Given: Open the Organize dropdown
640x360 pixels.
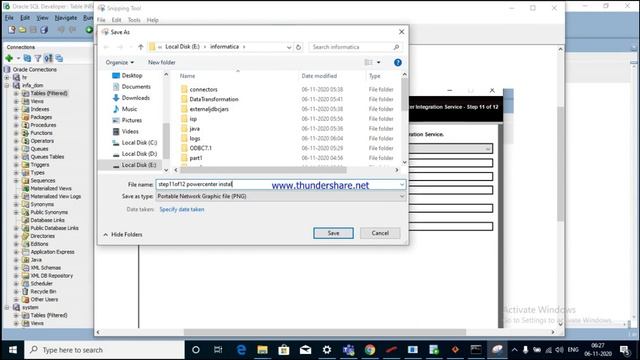Looking at the screenshot, I should click(120, 62).
